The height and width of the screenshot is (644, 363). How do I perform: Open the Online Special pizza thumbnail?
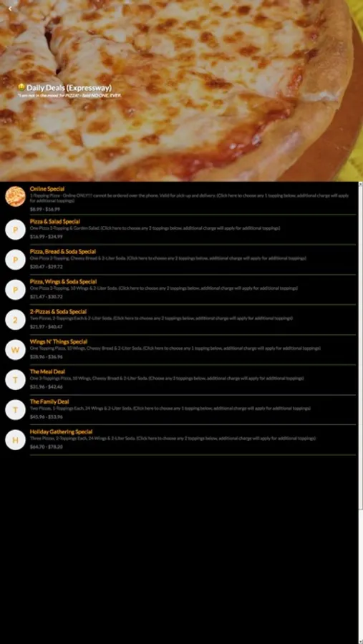click(16, 196)
